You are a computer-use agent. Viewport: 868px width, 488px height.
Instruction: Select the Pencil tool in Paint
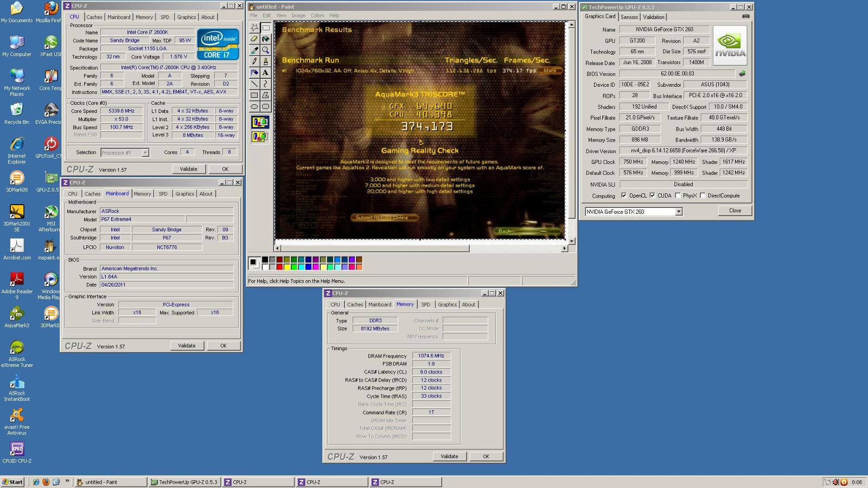coord(254,61)
